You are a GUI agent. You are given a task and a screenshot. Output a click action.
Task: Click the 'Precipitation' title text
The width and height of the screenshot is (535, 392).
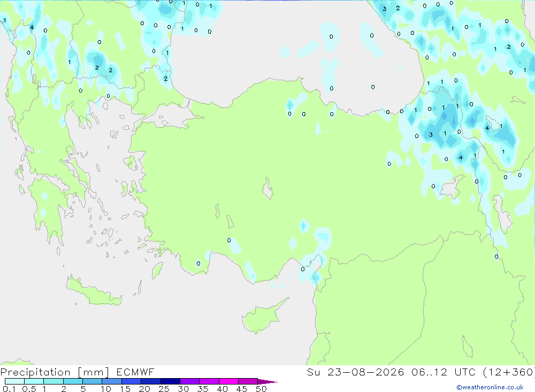pos(35,372)
